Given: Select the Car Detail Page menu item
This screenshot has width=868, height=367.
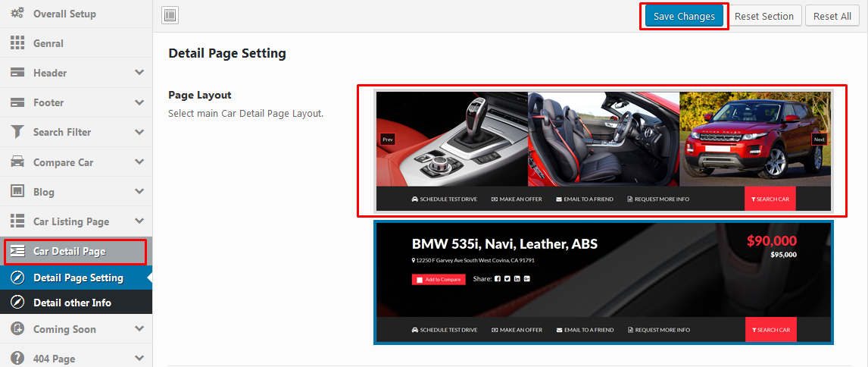Looking at the screenshot, I should click(x=76, y=251).
